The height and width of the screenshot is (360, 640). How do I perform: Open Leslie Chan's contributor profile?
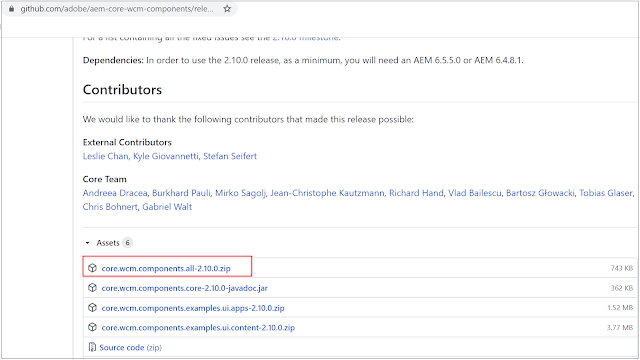pyautogui.click(x=105, y=156)
